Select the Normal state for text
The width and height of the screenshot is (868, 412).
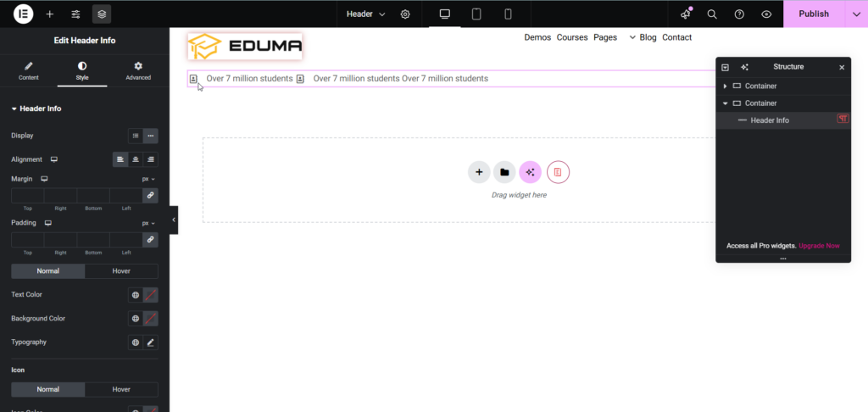pos(48,271)
